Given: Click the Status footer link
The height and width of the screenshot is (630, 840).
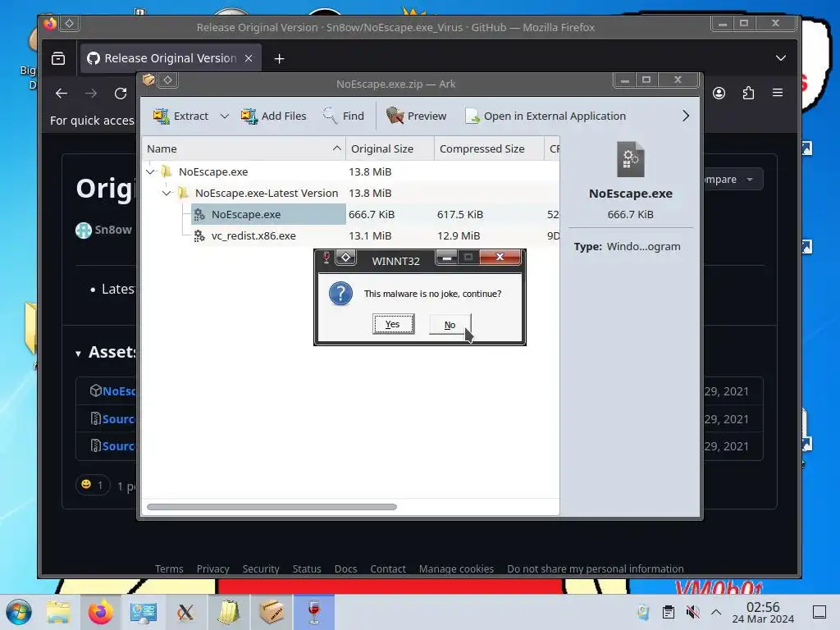Looking at the screenshot, I should click(x=307, y=569).
